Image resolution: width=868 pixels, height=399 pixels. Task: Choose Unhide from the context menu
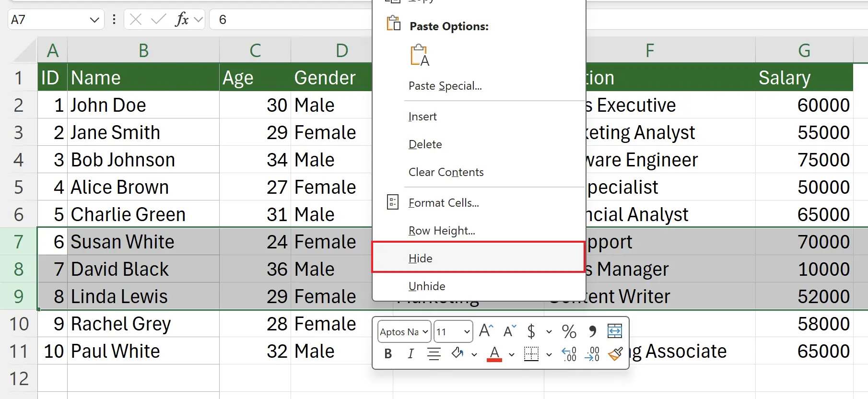[427, 286]
